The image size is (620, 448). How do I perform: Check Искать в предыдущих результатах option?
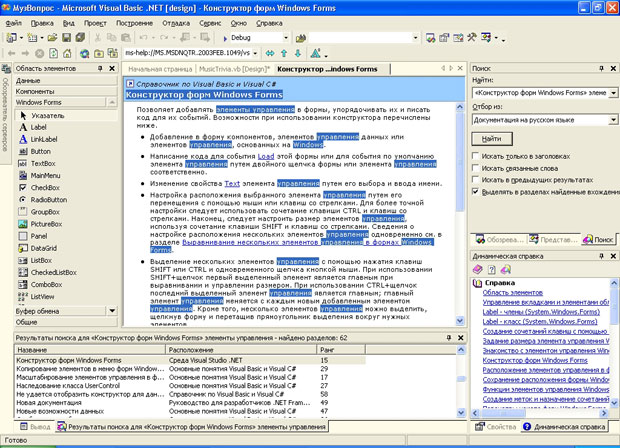pos(476,180)
